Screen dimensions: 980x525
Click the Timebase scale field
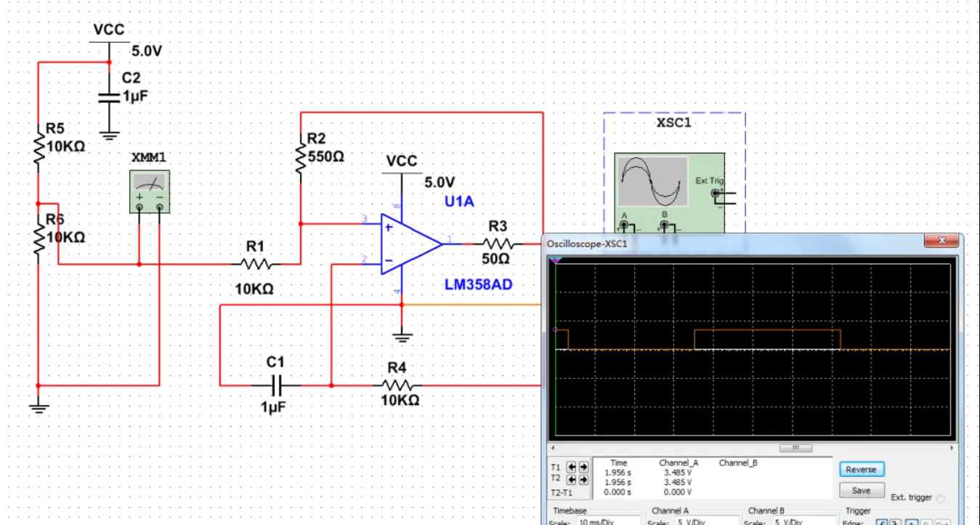(609, 521)
